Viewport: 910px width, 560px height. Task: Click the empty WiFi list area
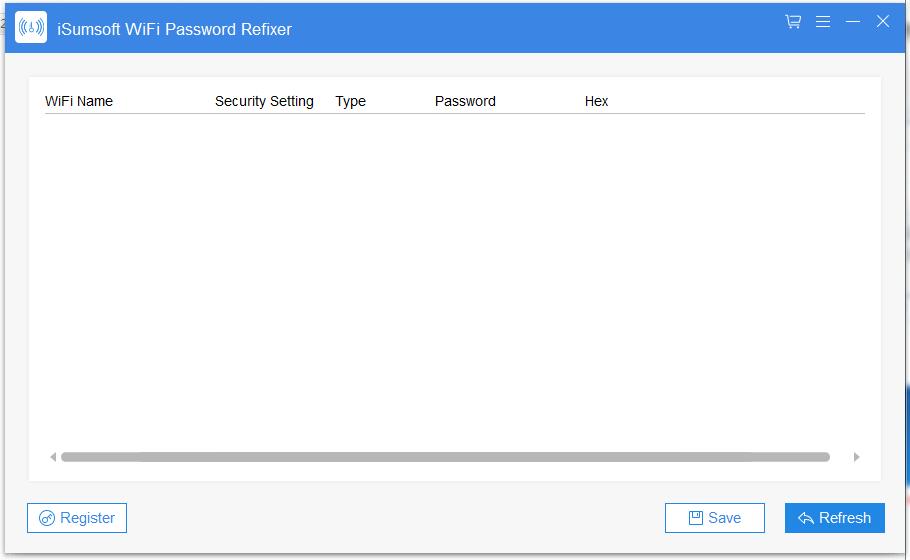pyautogui.click(x=450, y=280)
